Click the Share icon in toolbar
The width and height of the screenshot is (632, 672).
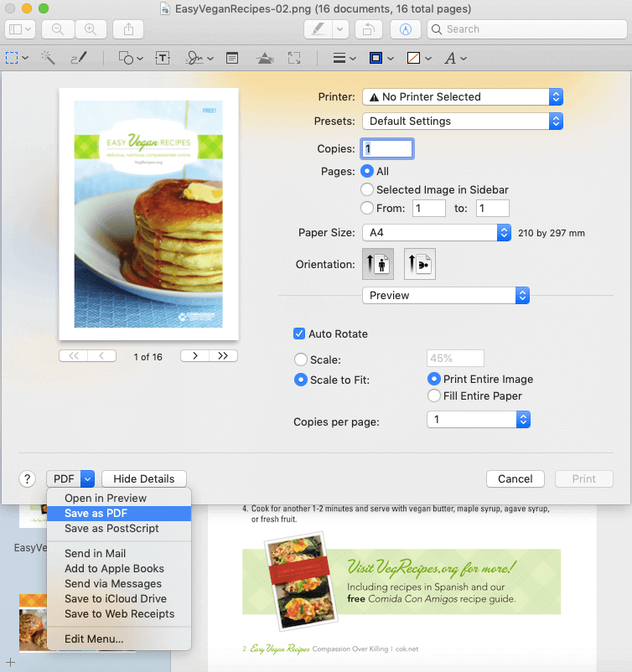click(x=128, y=29)
